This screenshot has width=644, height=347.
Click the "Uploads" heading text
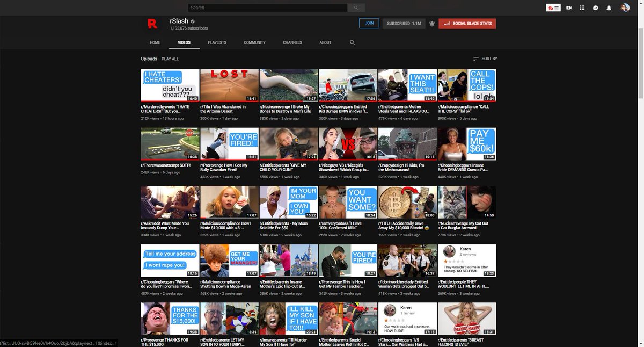tap(149, 59)
